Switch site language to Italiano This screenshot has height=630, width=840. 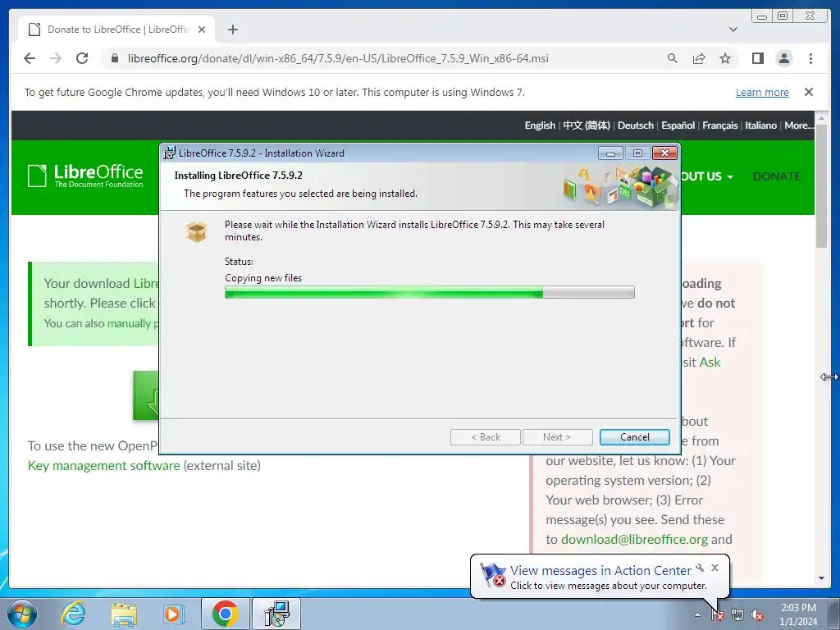point(760,126)
